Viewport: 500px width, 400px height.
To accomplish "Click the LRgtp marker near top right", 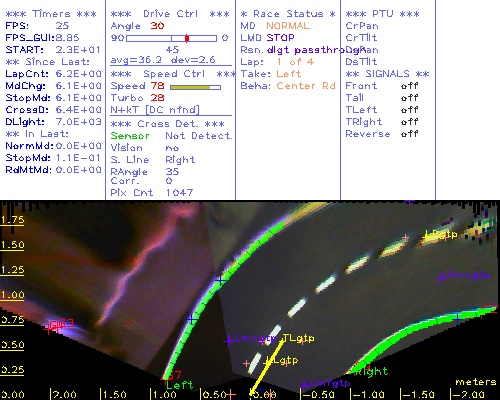I will coord(440,235).
